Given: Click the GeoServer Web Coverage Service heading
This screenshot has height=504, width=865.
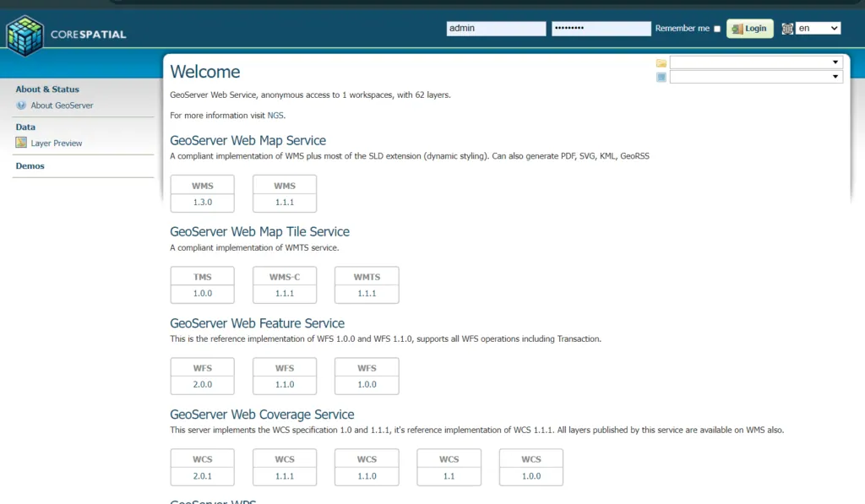Looking at the screenshot, I should point(262,415).
